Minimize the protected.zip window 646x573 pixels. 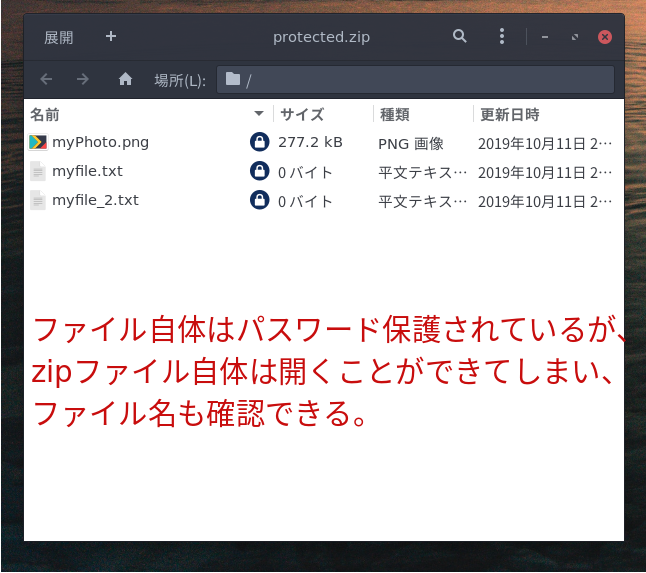pos(545,37)
